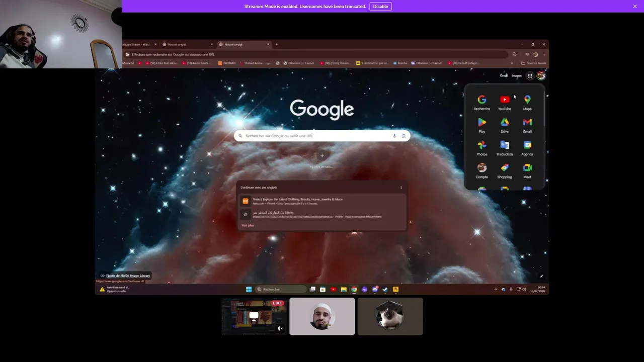
Task: Show hidden system tray icons chevron
Action: [496, 289]
